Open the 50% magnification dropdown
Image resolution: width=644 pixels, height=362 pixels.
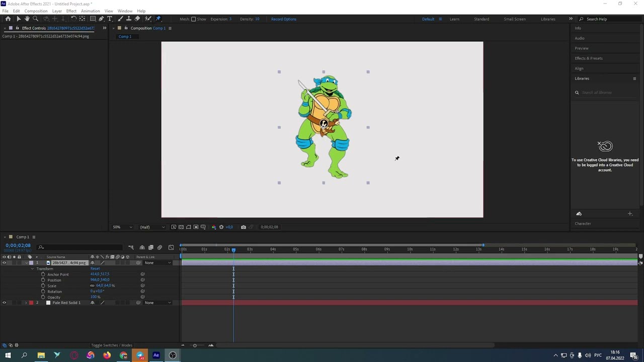click(122, 227)
